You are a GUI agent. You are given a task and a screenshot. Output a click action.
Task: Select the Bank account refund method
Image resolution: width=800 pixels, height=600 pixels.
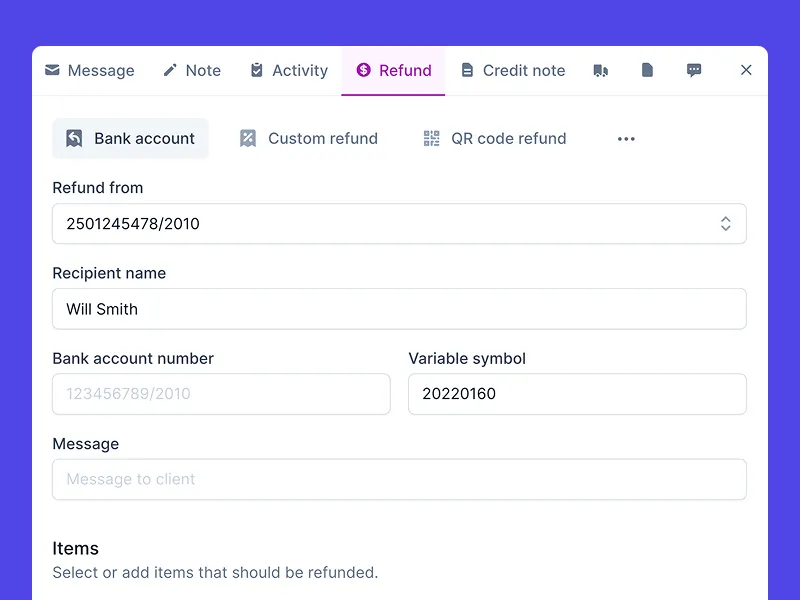[130, 138]
